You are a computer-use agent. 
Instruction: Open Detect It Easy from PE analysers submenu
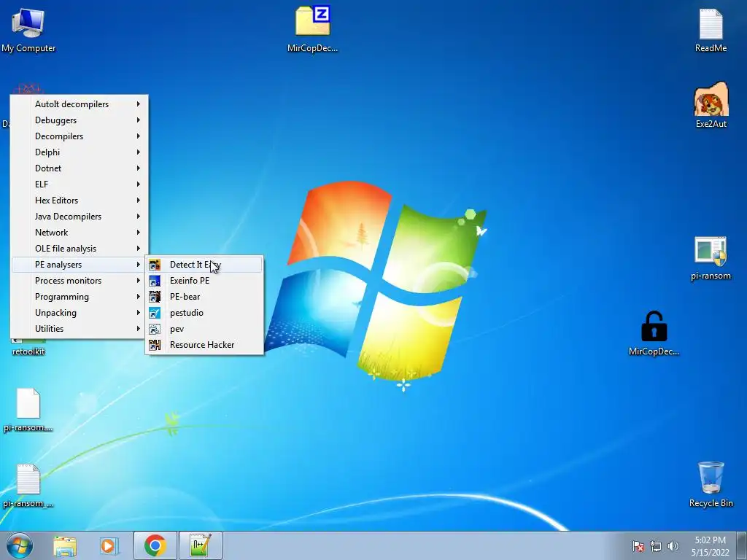[204, 264]
